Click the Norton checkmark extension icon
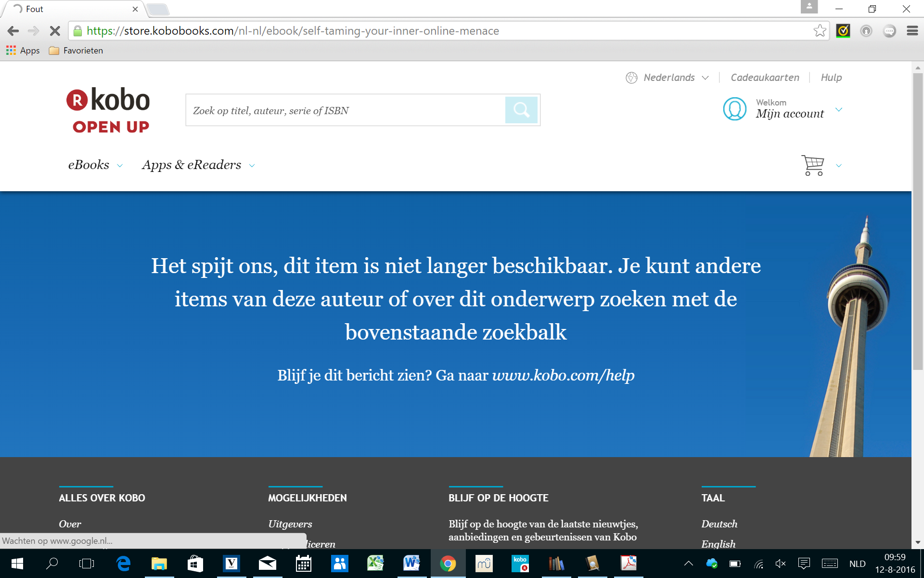Screen dimensions: 924x578 (x=843, y=31)
